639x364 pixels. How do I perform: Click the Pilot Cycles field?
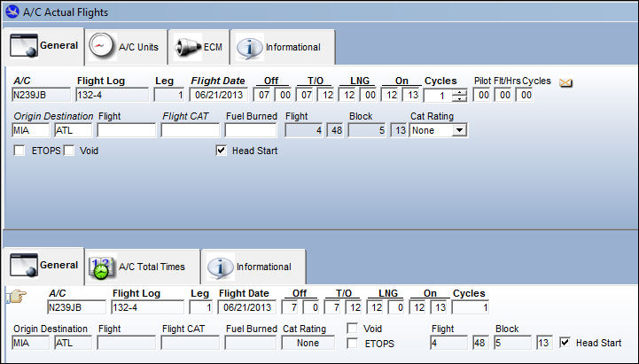click(526, 95)
